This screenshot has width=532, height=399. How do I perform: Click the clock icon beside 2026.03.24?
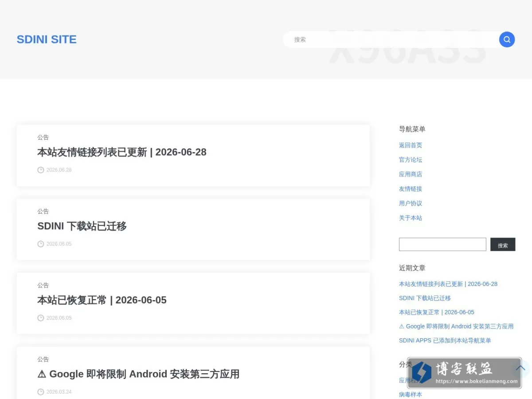click(41, 392)
